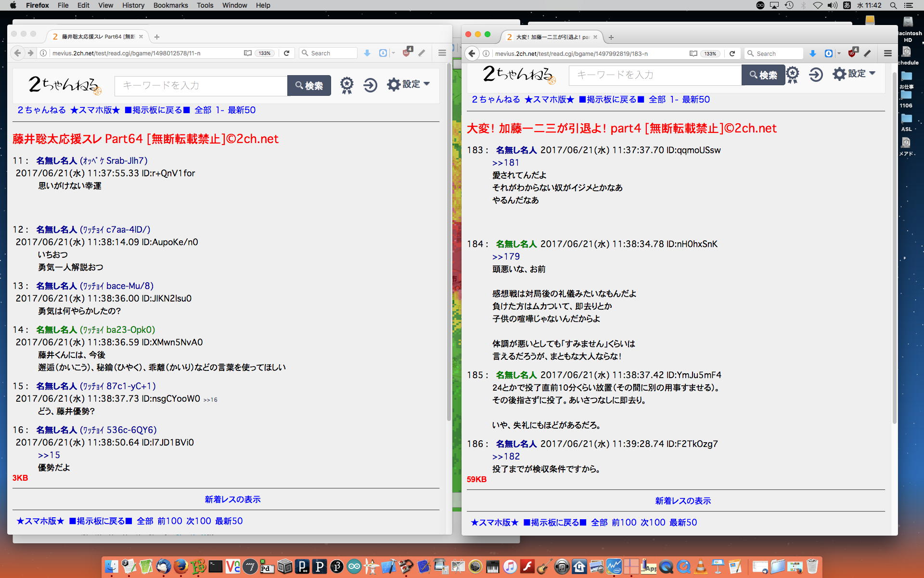Open the History menu
The height and width of the screenshot is (578, 924).
point(133,5)
